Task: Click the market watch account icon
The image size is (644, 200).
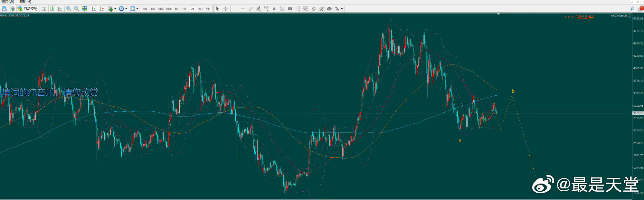Action: pos(4,9)
